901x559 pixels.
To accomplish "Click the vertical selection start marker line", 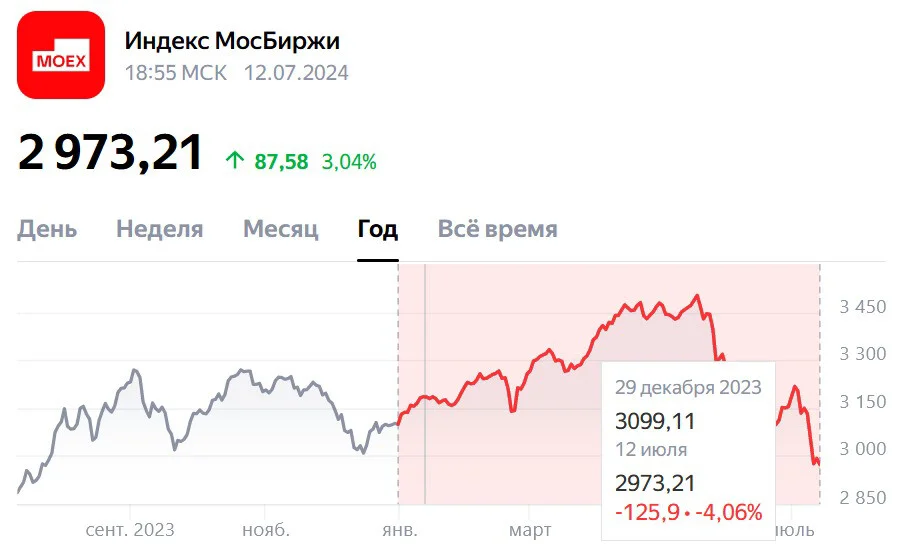I will [x=399, y=384].
